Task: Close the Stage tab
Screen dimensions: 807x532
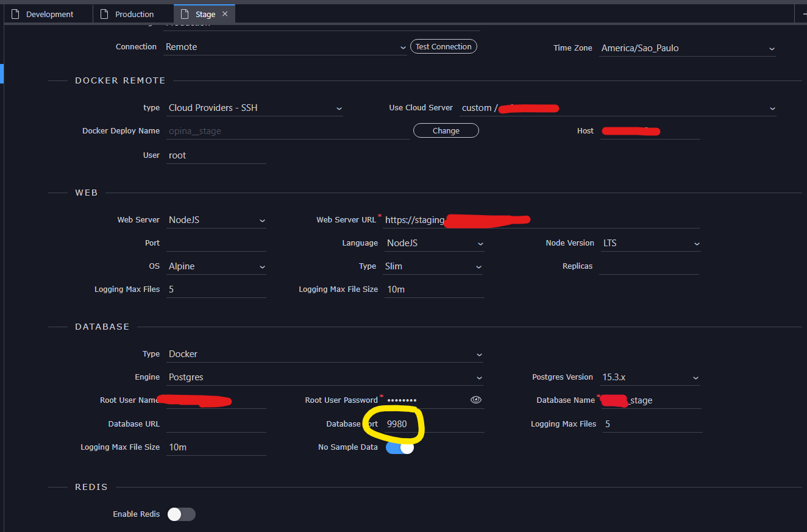Action: click(225, 14)
